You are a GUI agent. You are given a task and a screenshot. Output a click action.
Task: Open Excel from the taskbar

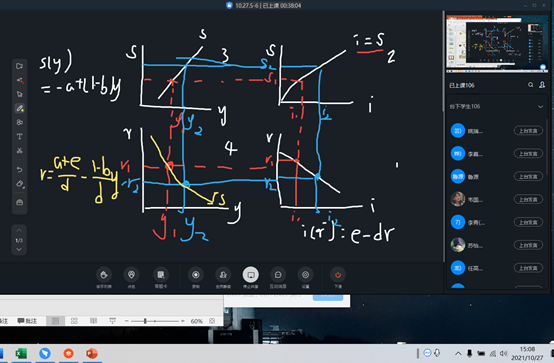pyautogui.click(x=20, y=353)
